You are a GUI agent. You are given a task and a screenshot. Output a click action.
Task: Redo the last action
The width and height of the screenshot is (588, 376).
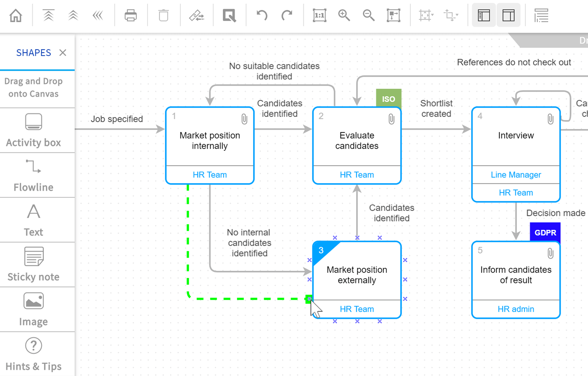[287, 16]
